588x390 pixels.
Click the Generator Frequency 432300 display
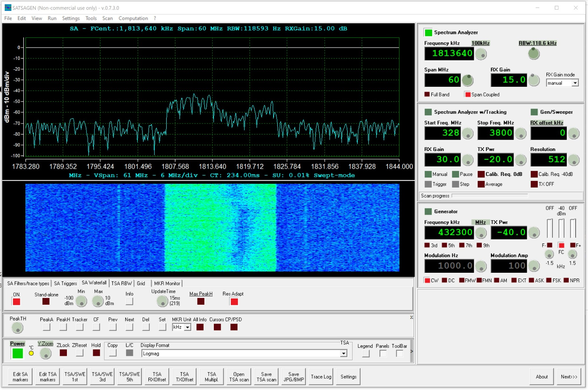449,233
